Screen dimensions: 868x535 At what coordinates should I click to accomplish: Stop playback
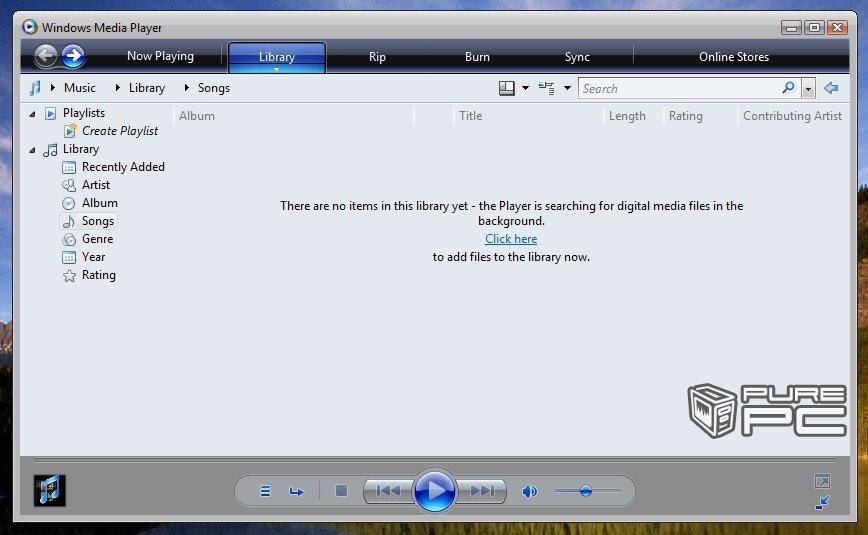pyautogui.click(x=341, y=491)
